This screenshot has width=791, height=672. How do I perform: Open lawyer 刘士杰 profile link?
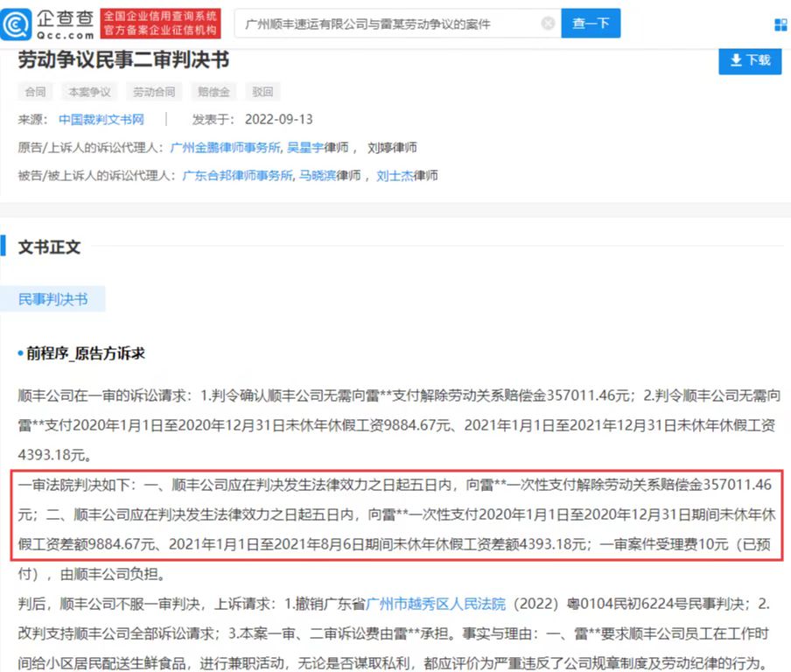(x=395, y=176)
